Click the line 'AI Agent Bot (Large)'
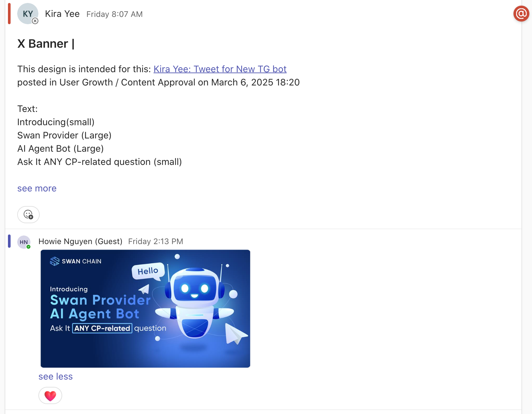The height and width of the screenshot is (414, 532). coord(61,149)
